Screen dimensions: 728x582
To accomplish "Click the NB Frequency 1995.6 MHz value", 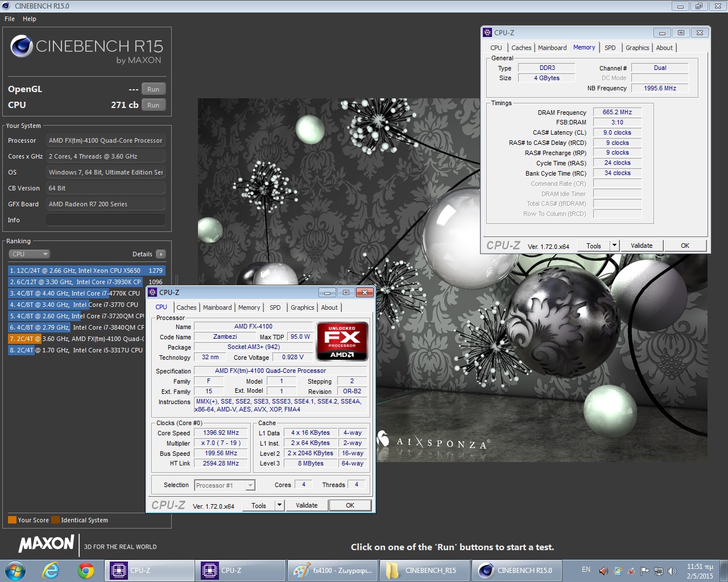I will click(660, 88).
